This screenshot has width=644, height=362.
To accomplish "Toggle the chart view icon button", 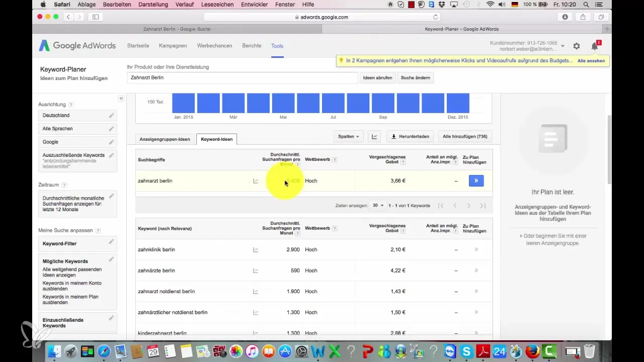I will (374, 136).
